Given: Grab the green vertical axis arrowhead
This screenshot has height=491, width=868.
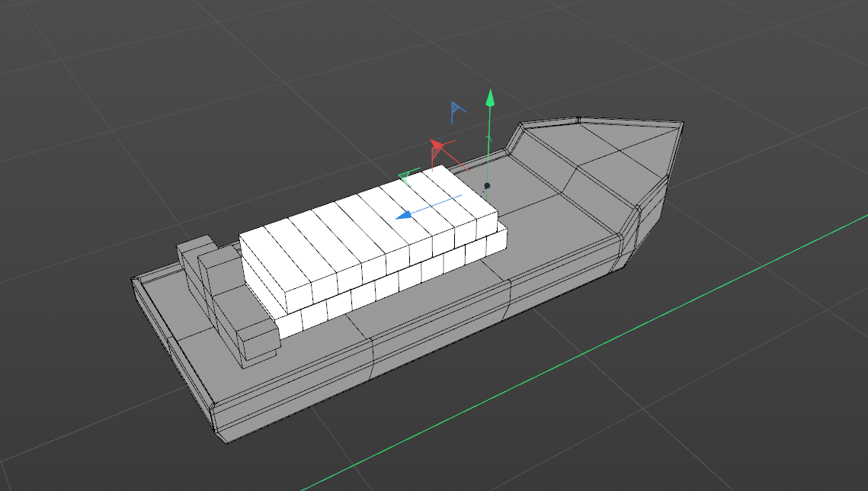Looking at the screenshot, I should click(490, 98).
